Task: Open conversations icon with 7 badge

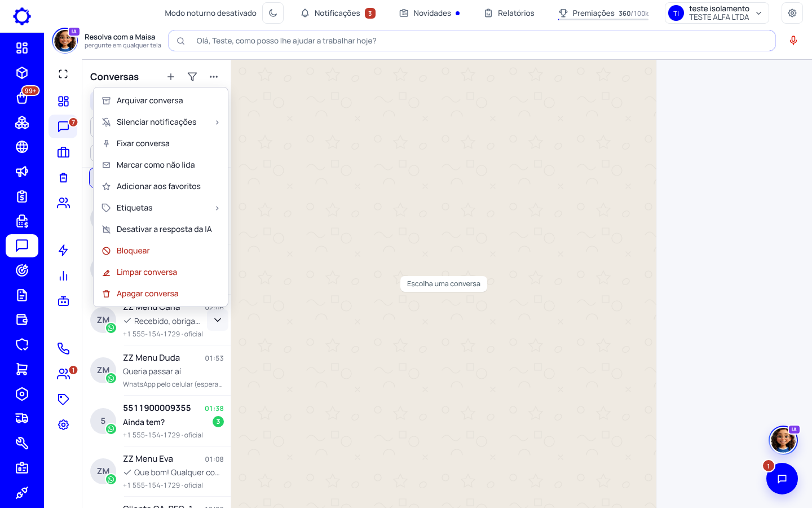Action: (x=63, y=126)
